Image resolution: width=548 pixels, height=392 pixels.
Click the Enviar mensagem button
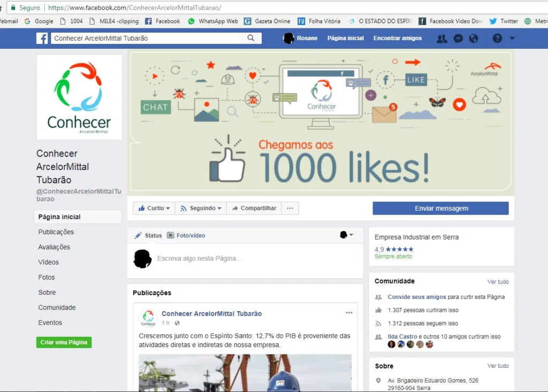click(x=441, y=208)
